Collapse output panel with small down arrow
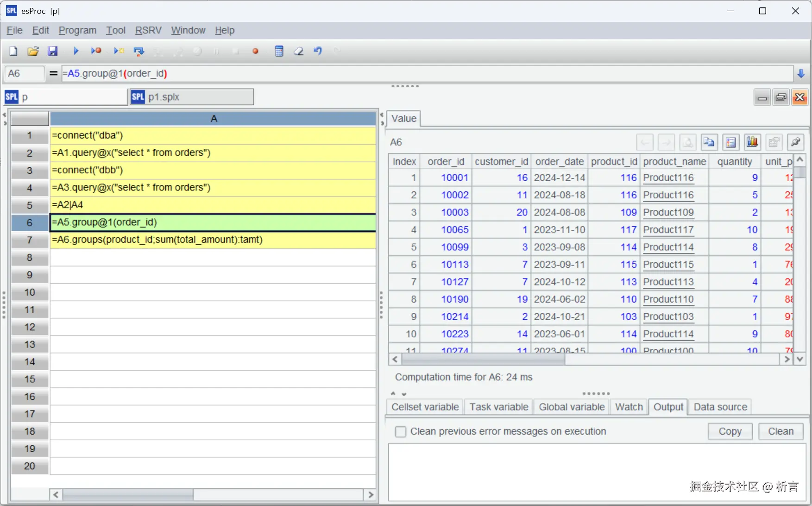The height and width of the screenshot is (506, 812). click(x=404, y=394)
